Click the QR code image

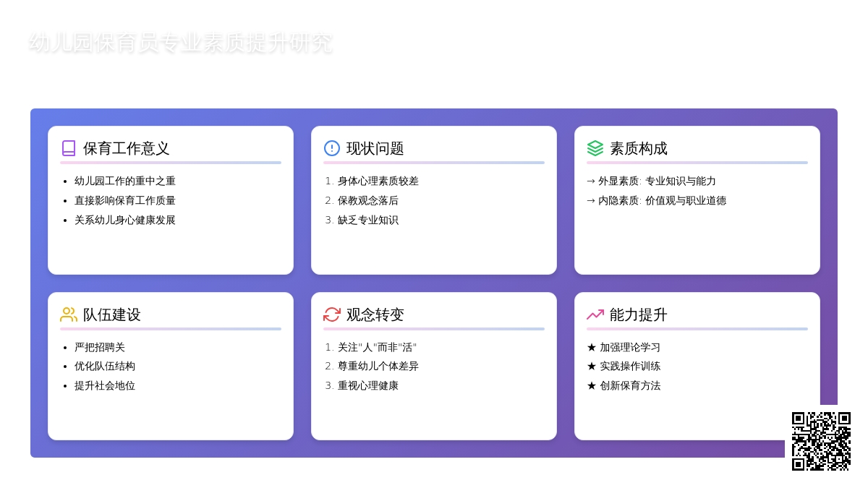tap(821, 441)
